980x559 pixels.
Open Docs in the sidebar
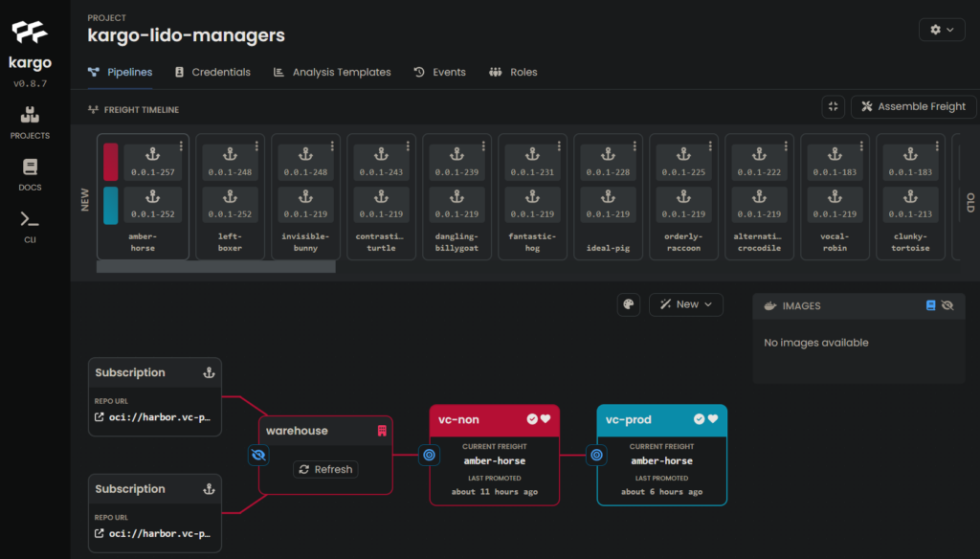(30, 173)
